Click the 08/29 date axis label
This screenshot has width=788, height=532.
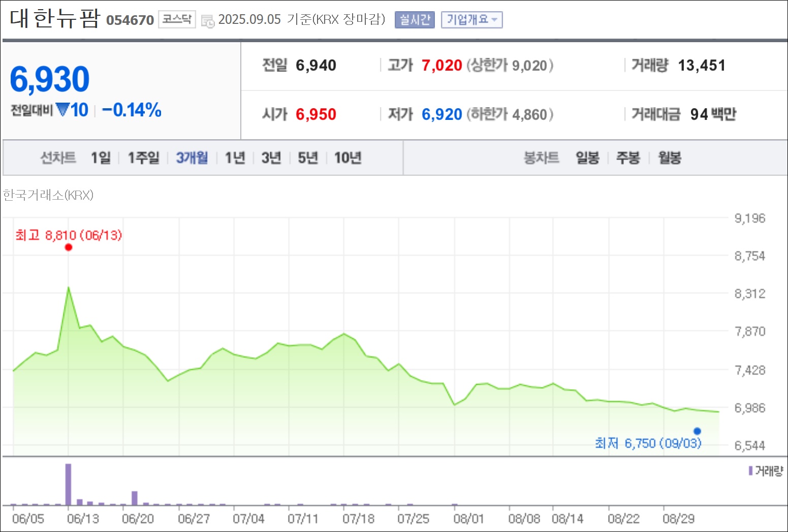(x=678, y=519)
